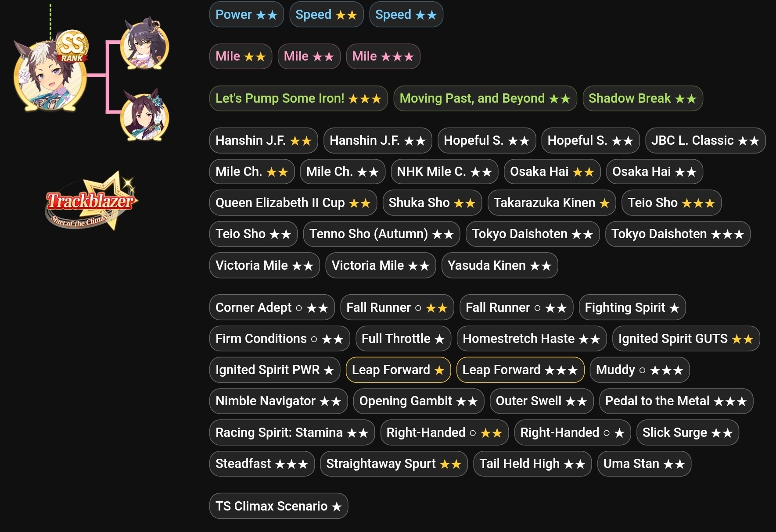This screenshot has height=532, width=776.
Task: Select Hanshin J.F. chip with white stars
Action: click(x=378, y=140)
